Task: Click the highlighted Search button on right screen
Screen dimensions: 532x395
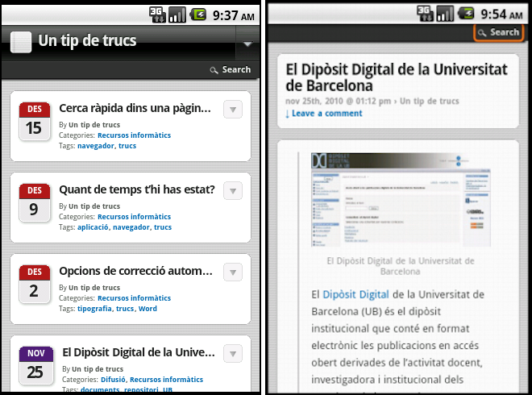Action: 497,32
